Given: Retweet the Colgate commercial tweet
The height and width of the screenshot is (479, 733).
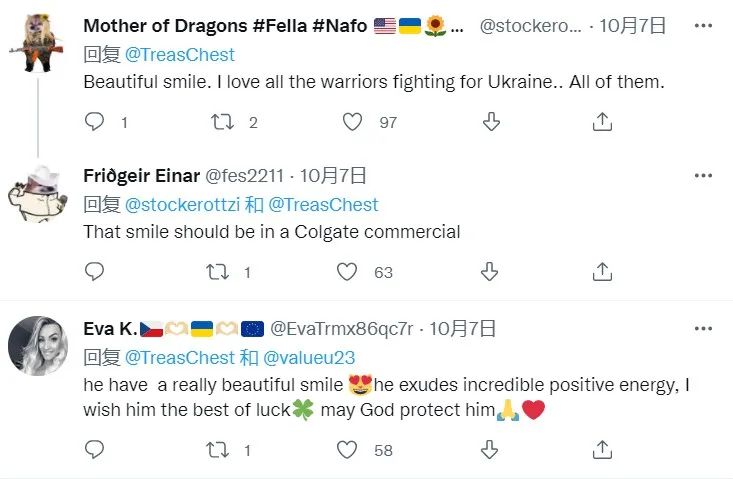Looking at the screenshot, I should [216, 271].
